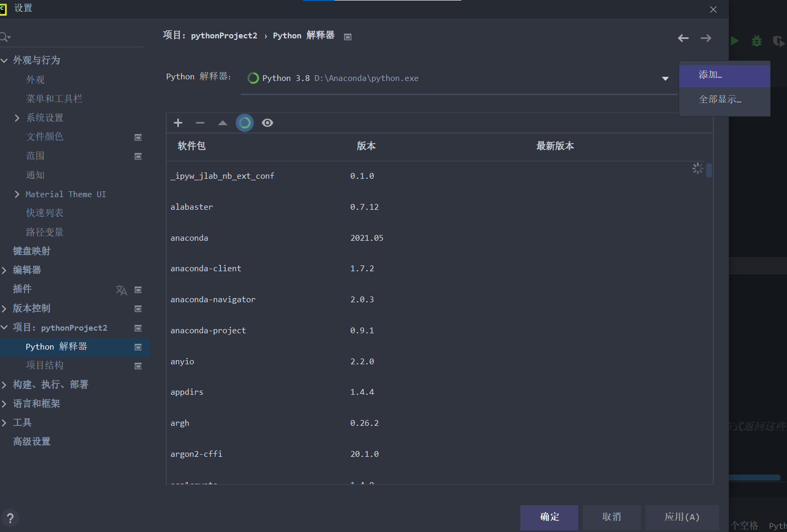The width and height of the screenshot is (787, 532).
Task: Click the green run icon behind dialog
Action: (x=735, y=41)
